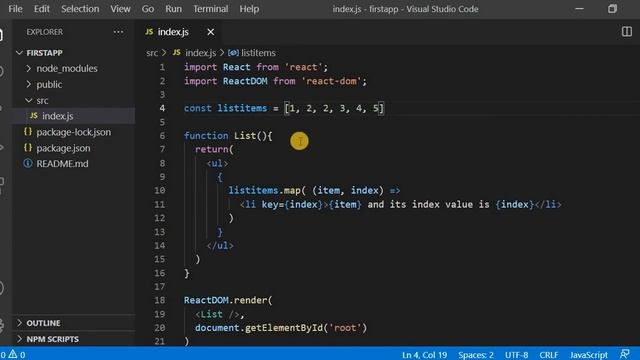640x360 pixels.
Task: Click 'listitems.map' on line 10
Action: (264, 190)
